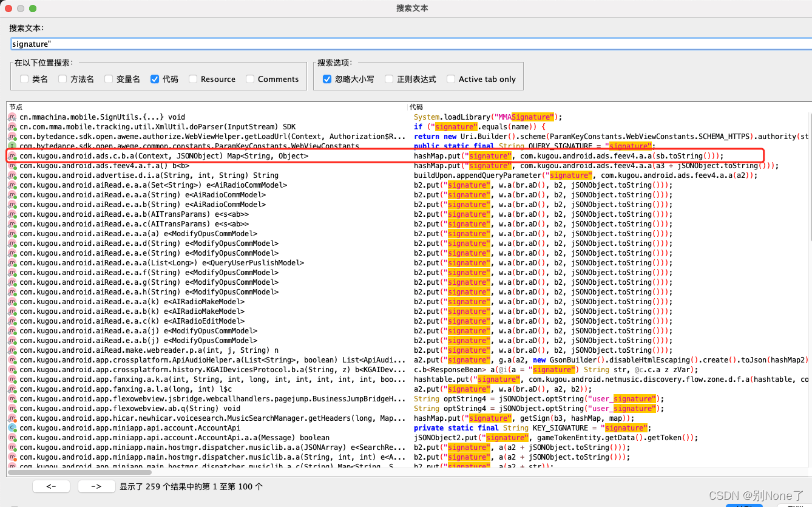Go to previous results page with <- button

pos(51,486)
